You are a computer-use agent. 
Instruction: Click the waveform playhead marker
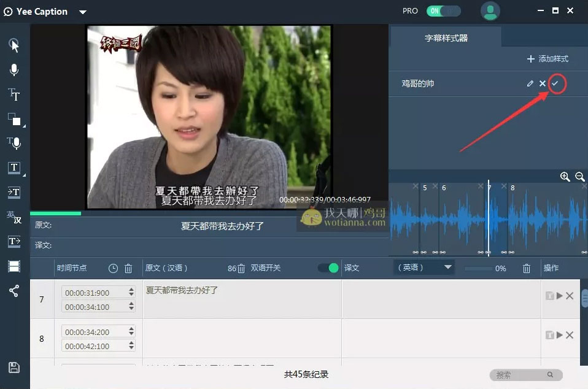pos(488,217)
